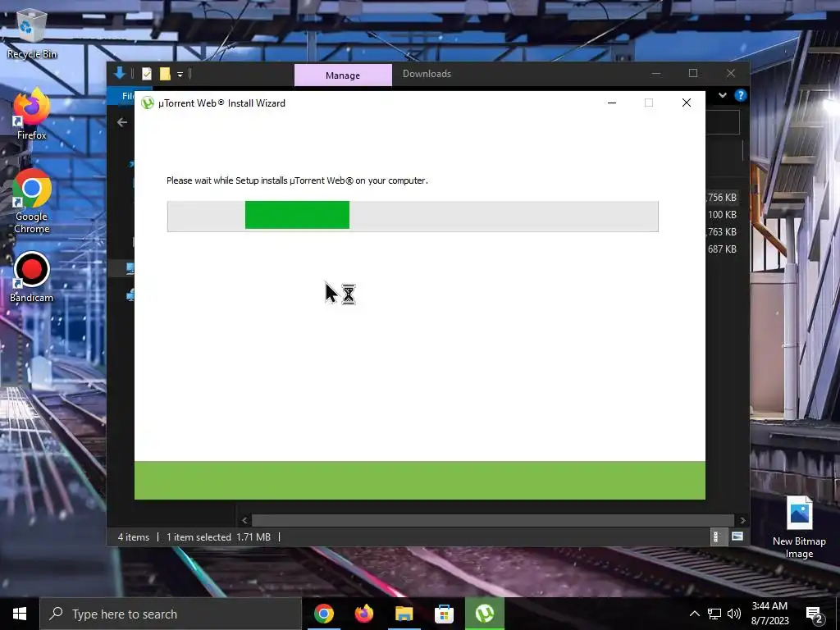Switch Explorer to large icons view
The width and height of the screenshot is (840, 630).
click(x=737, y=536)
